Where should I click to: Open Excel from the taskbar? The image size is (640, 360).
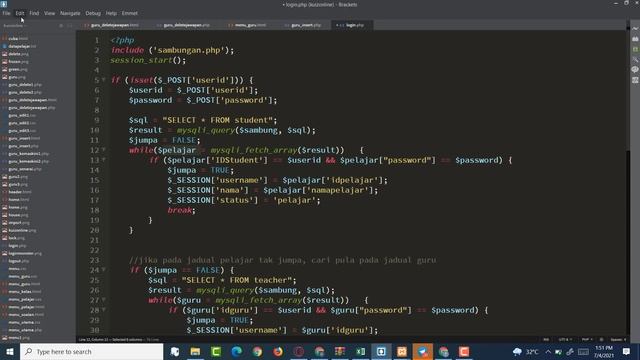pos(360,351)
